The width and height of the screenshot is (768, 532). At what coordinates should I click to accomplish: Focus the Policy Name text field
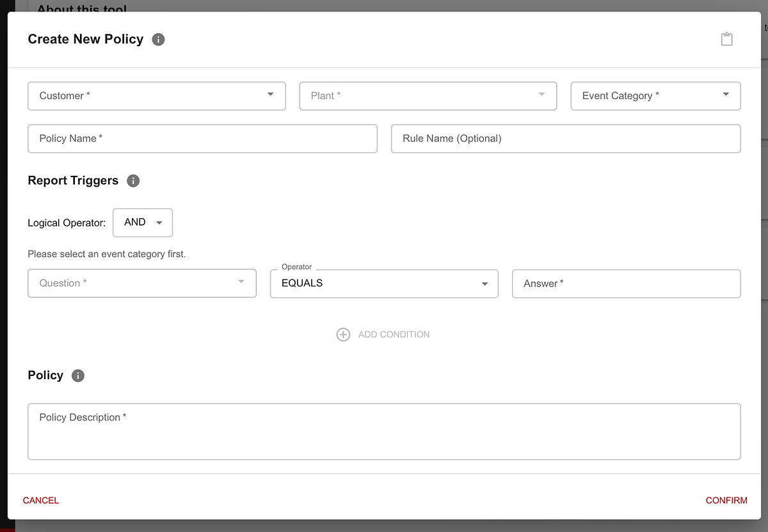(x=202, y=139)
